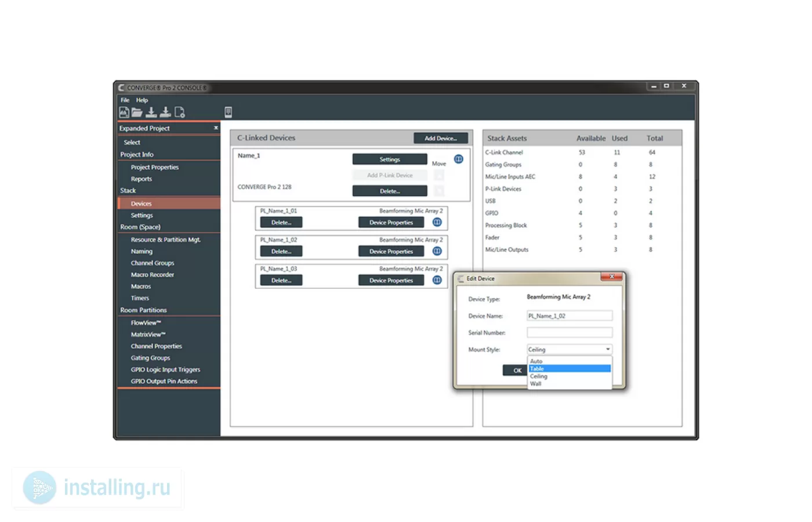Close the Edit Device dialog
The image size is (812, 522).
611,277
